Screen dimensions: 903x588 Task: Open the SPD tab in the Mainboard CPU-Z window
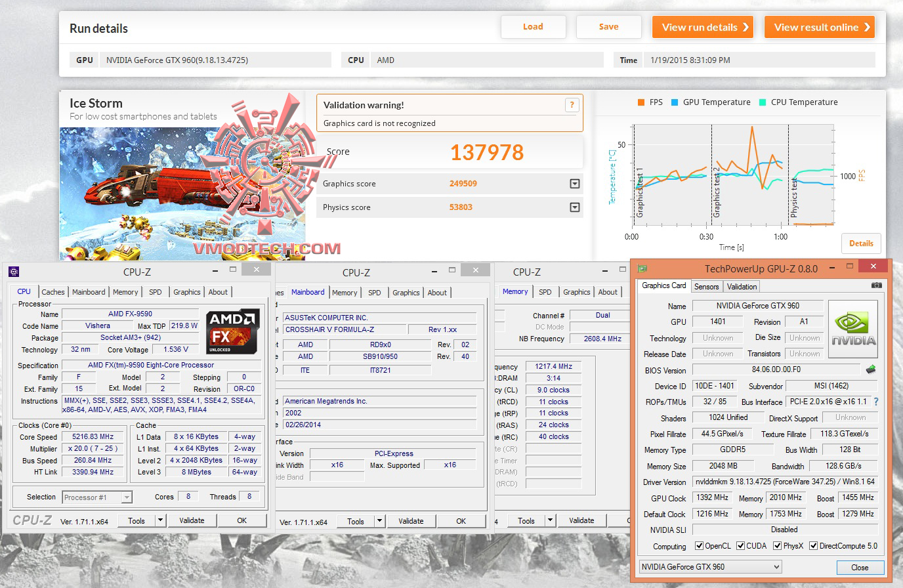click(x=375, y=293)
